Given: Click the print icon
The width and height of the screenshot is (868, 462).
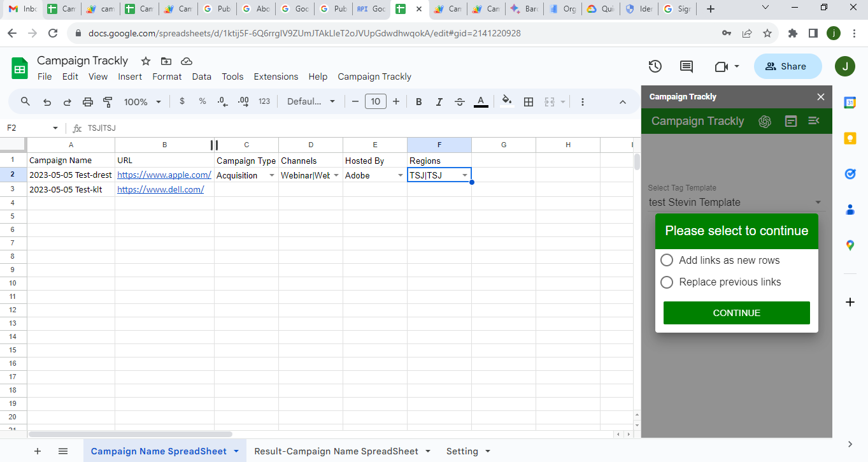Looking at the screenshot, I should [x=87, y=101].
